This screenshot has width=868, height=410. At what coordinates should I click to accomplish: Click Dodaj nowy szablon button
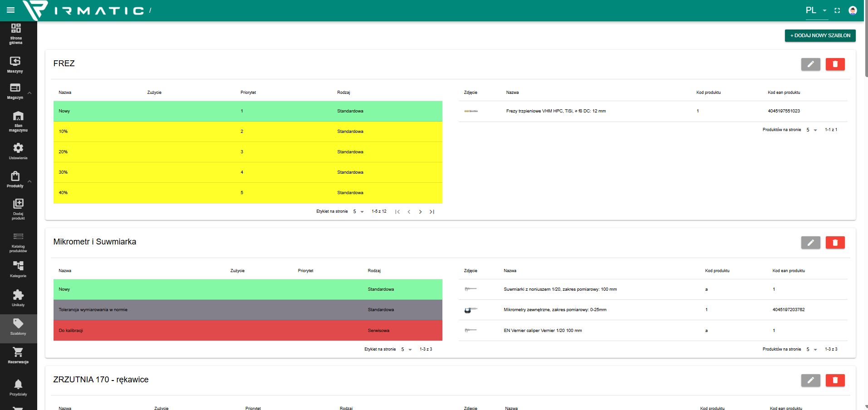coord(820,35)
